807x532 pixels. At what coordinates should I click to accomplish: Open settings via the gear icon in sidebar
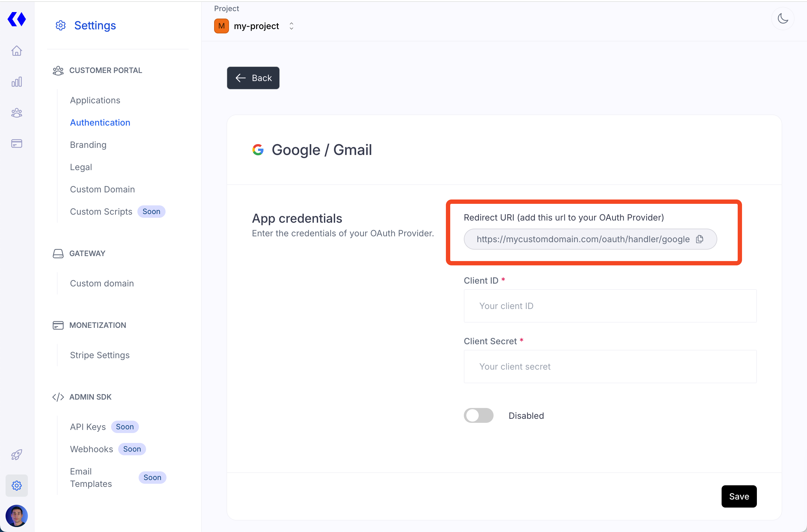[x=16, y=485]
